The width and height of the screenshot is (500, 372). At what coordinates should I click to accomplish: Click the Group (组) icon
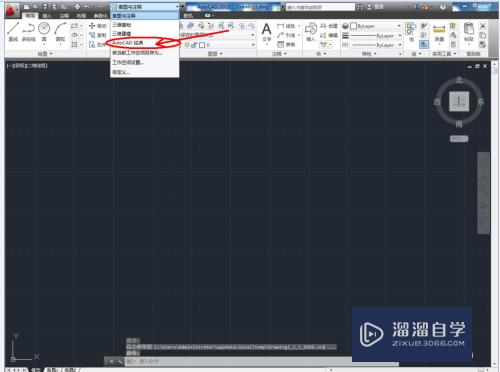pos(411,32)
